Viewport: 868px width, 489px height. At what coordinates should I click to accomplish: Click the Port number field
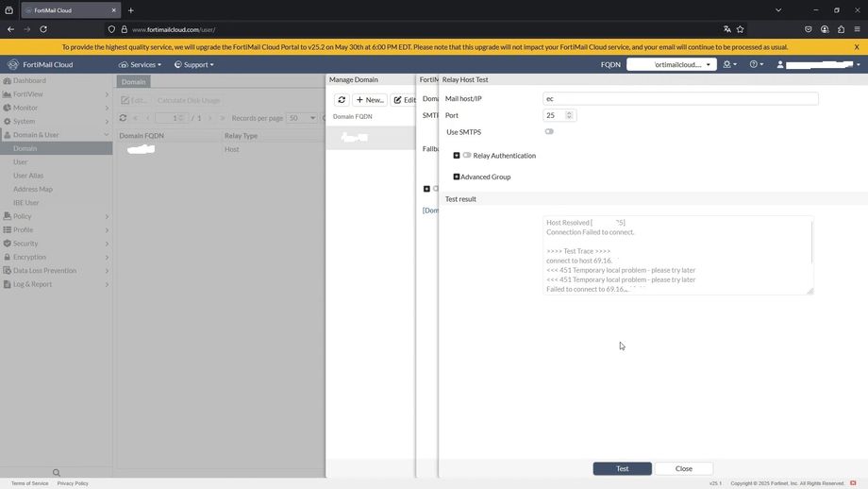coord(554,115)
